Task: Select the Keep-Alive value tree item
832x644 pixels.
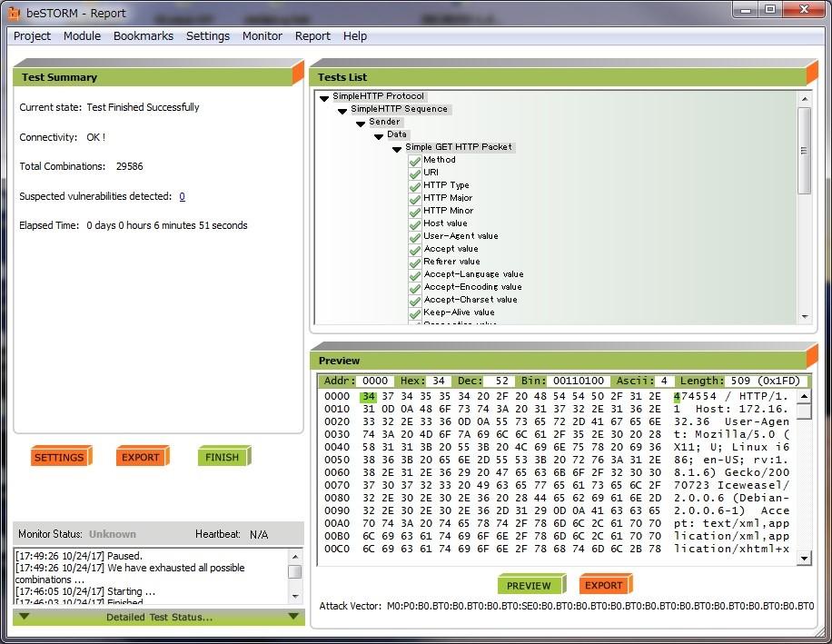Action: [459, 312]
